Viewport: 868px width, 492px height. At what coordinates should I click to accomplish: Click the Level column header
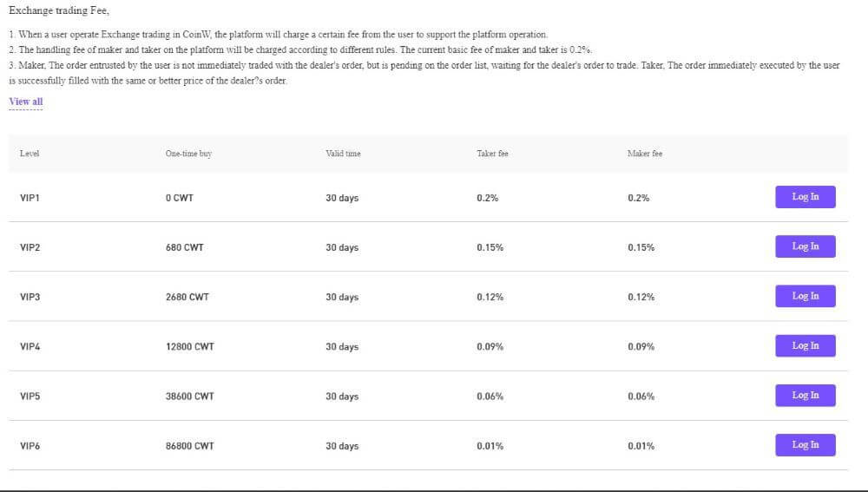(x=30, y=154)
